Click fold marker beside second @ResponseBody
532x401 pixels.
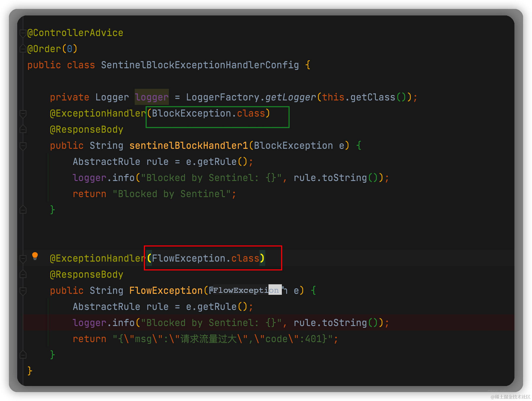pos(23,274)
